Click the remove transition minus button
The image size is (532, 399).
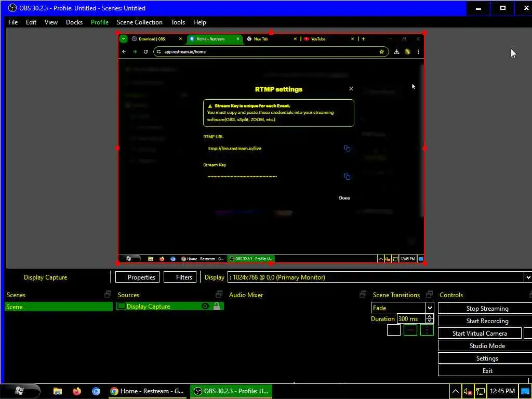[x=410, y=330]
